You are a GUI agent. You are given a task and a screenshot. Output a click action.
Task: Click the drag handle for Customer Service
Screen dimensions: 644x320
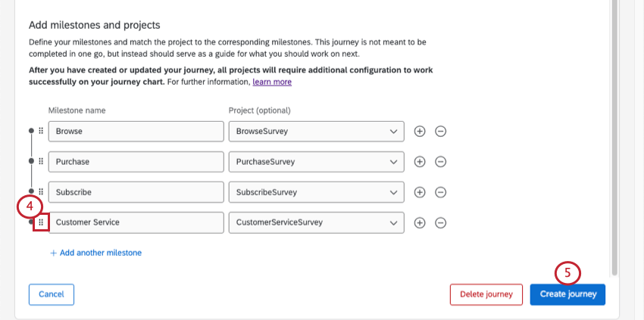click(x=41, y=222)
